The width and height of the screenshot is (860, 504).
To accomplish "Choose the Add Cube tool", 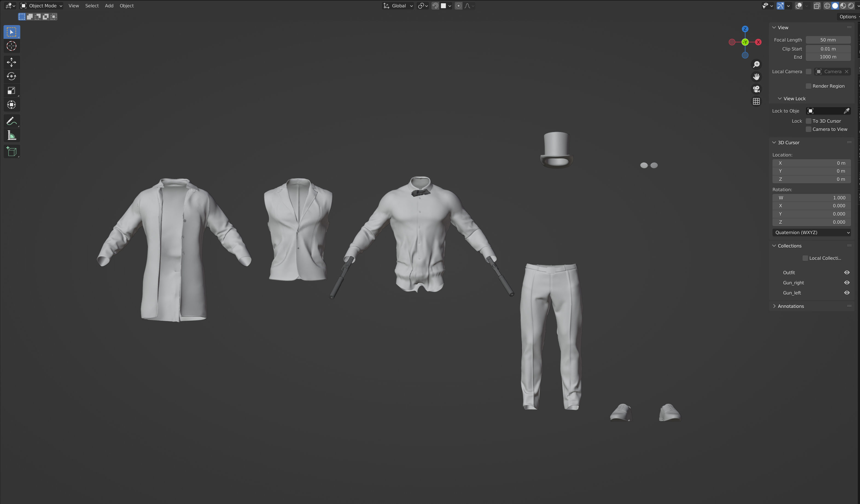I will pyautogui.click(x=11, y=151).
